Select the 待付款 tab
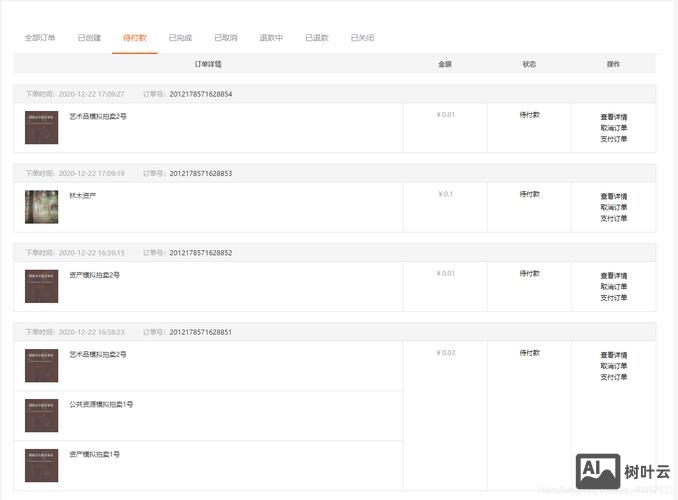 point(135,38)
